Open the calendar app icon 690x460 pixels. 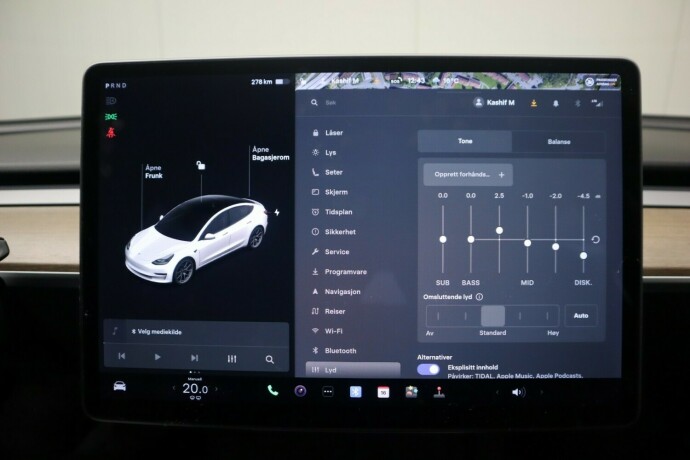[x=383, y=392]
